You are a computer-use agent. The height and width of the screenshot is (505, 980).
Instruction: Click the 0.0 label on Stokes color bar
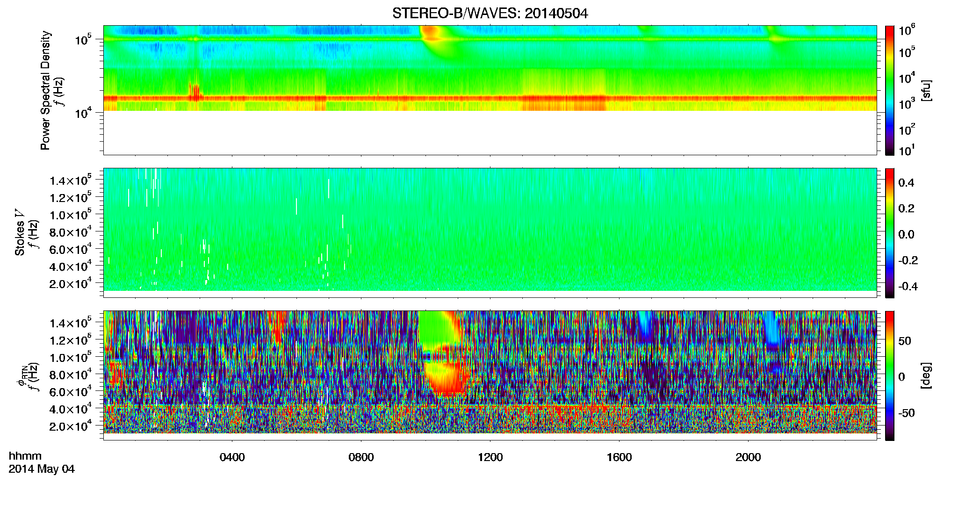coord(906,234)
